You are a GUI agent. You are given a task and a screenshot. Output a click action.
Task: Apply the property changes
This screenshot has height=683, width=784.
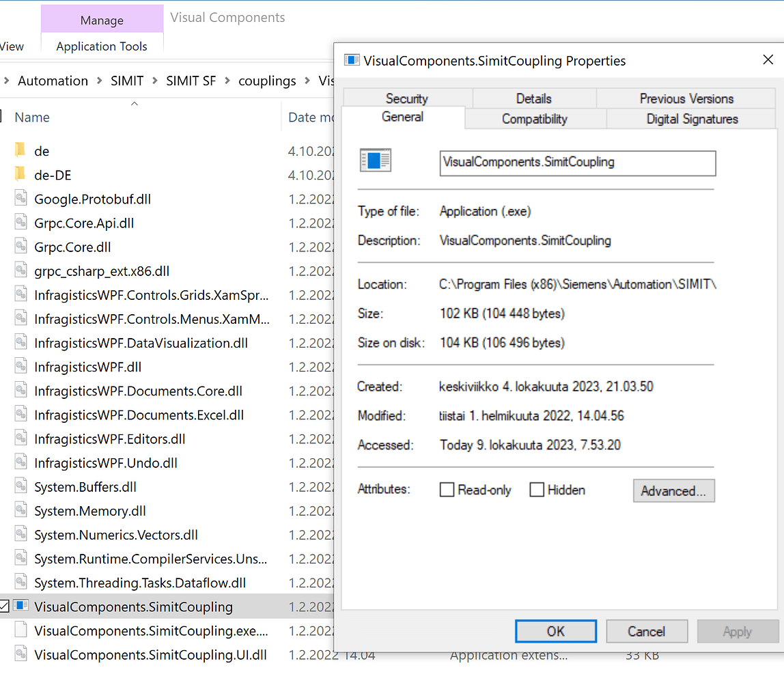click(738, 631)
